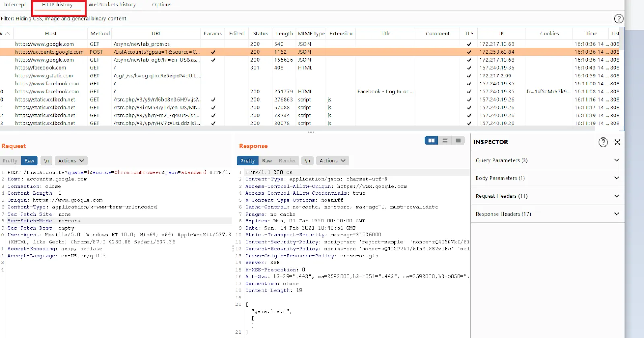Select the /async/newtab_ogb request row
The width and height of the screenshot is (644, 338).
(x=310, y=60)
